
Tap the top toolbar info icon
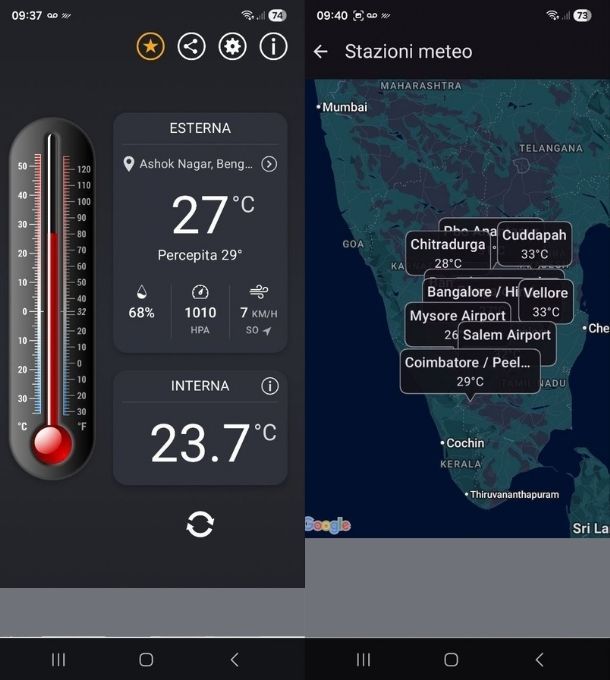[273, 46]
